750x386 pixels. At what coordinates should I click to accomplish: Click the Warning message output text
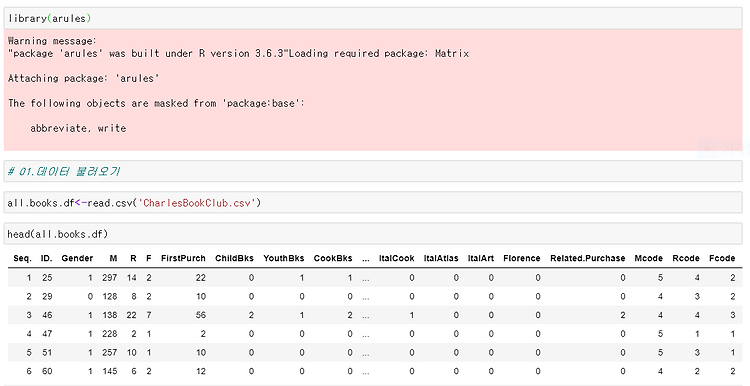click(52, 41)
